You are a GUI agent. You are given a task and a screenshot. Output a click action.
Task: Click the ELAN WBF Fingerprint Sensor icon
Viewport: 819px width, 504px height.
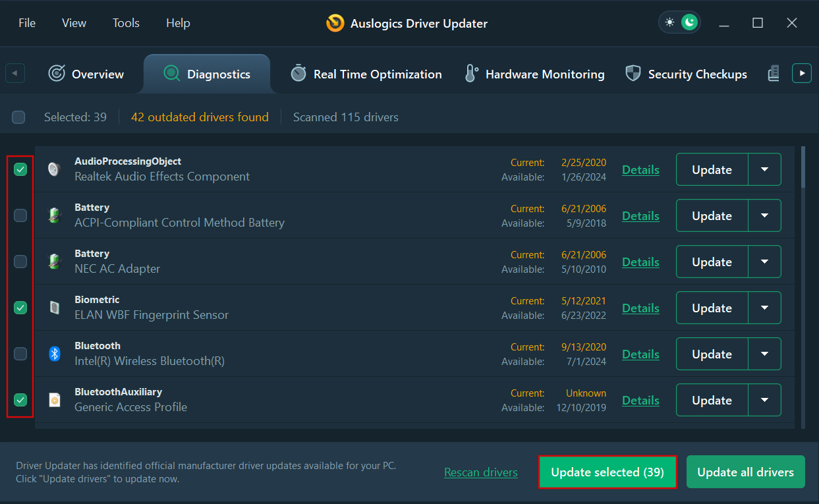pos(54,308)
